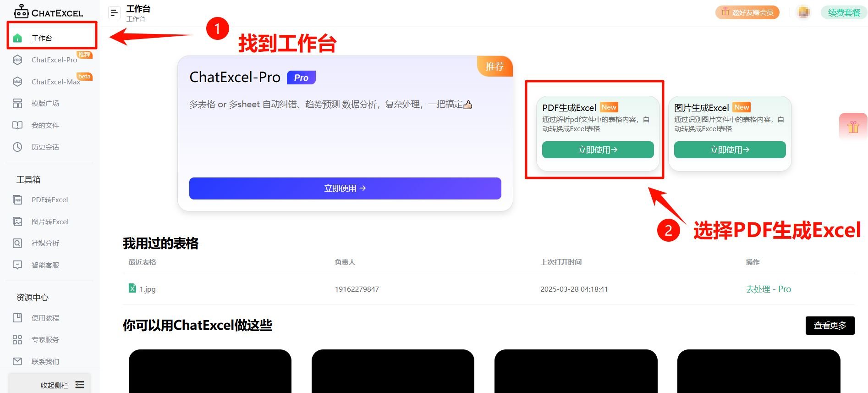Click the 智能客服 chat icon

[17, 265]
